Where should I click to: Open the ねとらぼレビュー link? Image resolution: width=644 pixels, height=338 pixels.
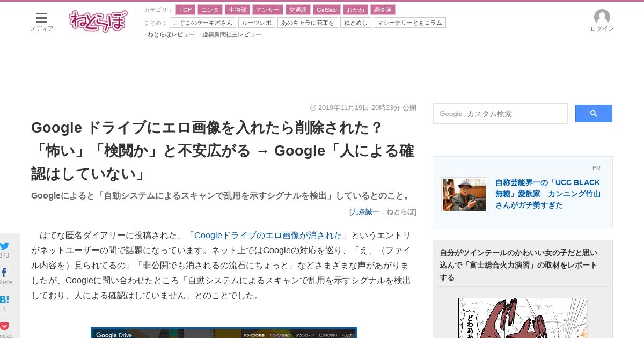click(171, 34)
